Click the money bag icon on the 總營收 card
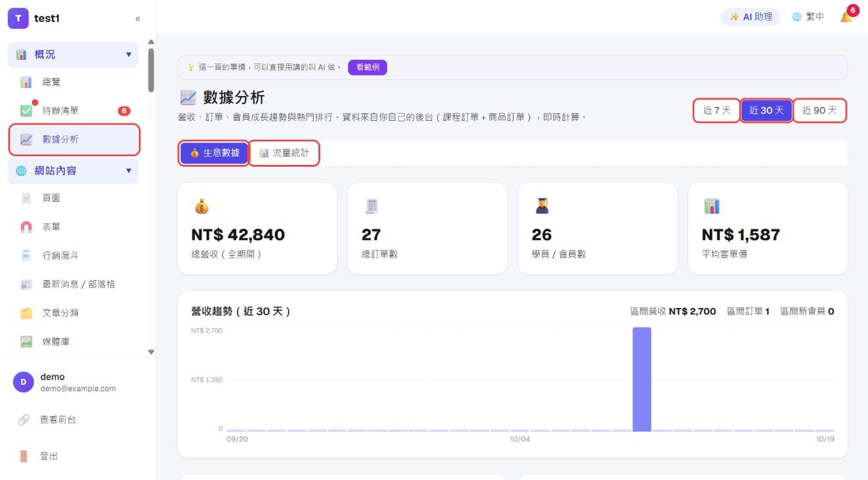868x480 pixels. click(202, 206)
